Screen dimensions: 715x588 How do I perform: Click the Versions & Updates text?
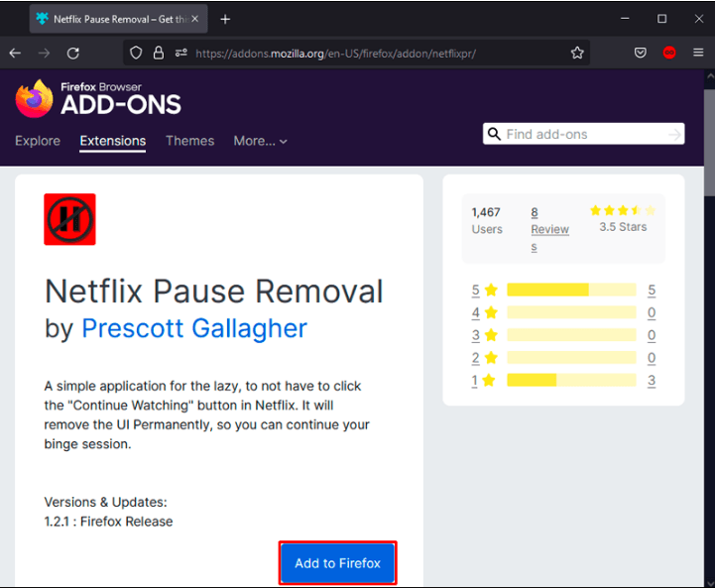(106, 502)
